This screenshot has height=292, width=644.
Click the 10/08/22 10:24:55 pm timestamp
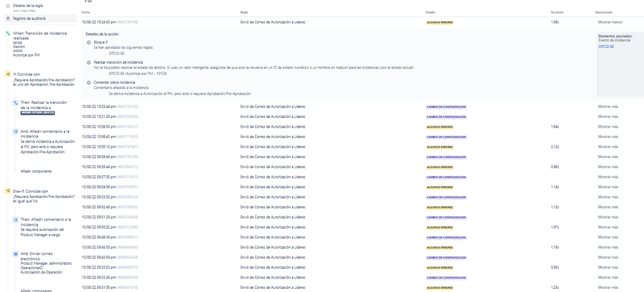pyautogui.click(x=99, y=22)
